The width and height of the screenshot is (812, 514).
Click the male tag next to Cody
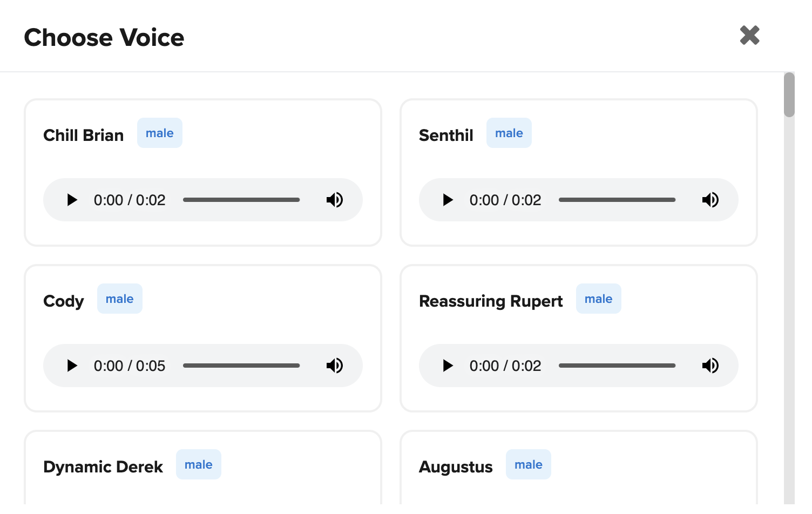[x=120, y=299]
